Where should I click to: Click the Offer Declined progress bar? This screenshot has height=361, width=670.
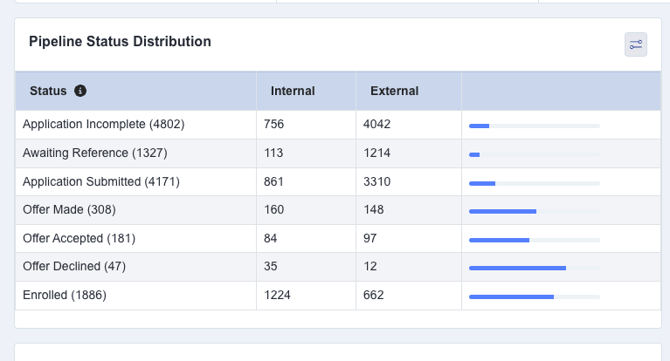(534, 268)
